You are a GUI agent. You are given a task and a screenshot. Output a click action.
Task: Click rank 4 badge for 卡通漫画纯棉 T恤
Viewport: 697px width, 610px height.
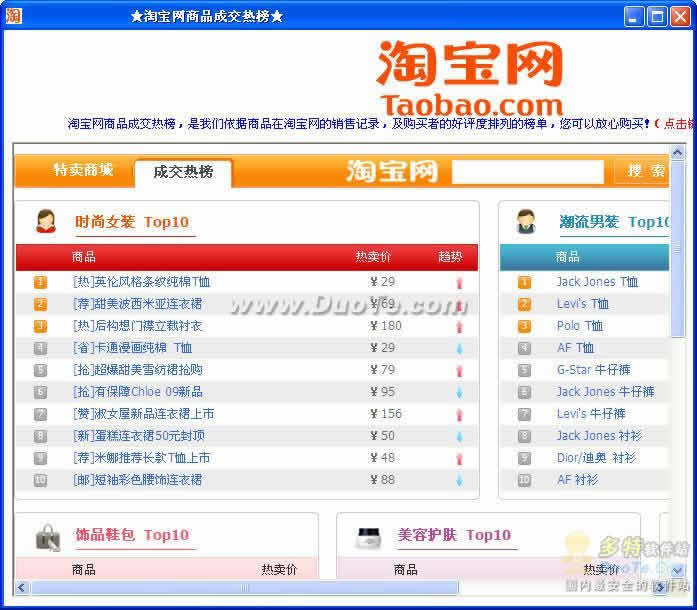pyautogui.click(x=40, y=348)
